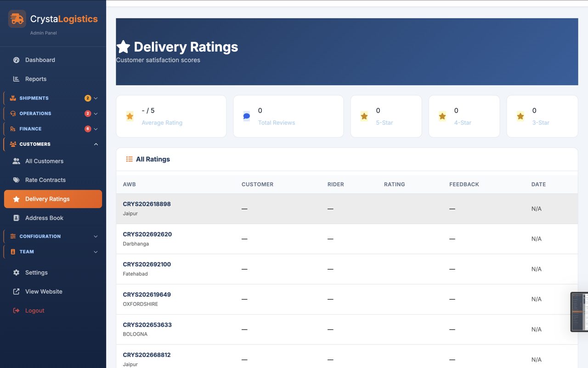Click the DATE column header
The width and height of the screenshot is (588, 368).
[x=538, y=184]
